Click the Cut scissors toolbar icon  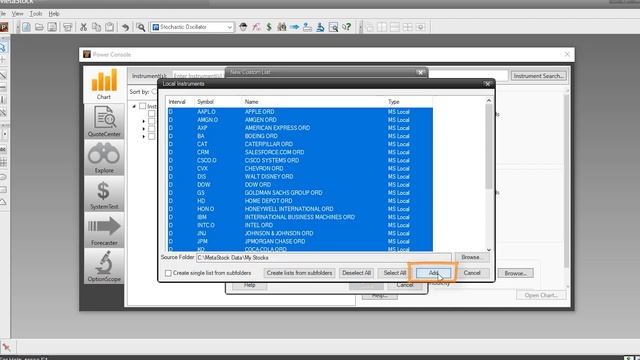tap(83, 27)
